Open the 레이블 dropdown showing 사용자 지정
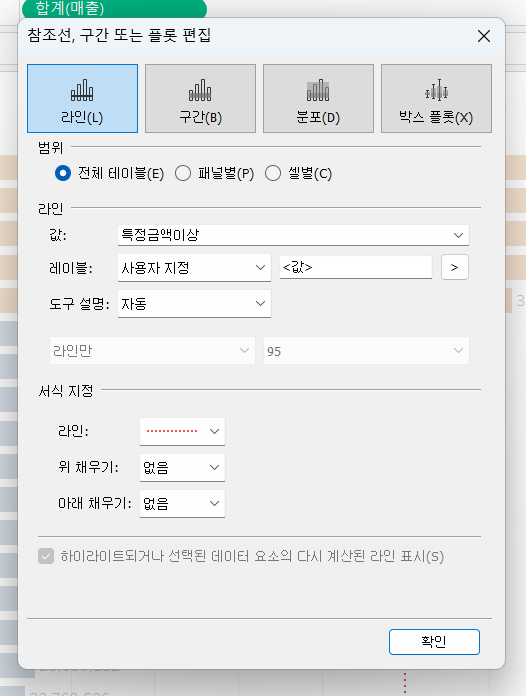This screenshot has width=526, height=696. point(194,268)
